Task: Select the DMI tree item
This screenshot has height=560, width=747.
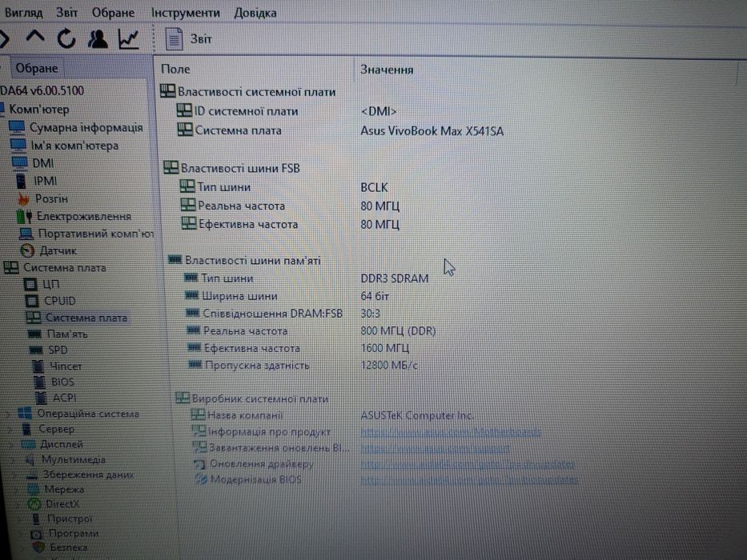Action: click(x=43, y=163)
